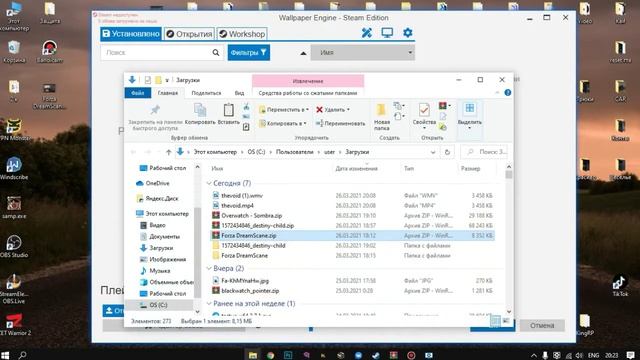This screenshot has height=360, width=640.
Task: Open Wallpaper Engine tools wrench icon
Action: tap(367, 33)
